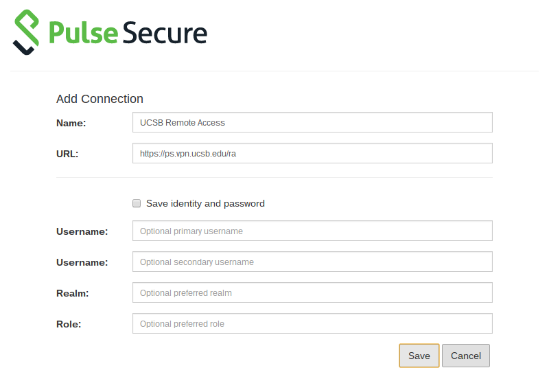The width and height of the screenshot is (549, 392).
Task: Select the Optional primary username field
Action: (x=312, y=231)
